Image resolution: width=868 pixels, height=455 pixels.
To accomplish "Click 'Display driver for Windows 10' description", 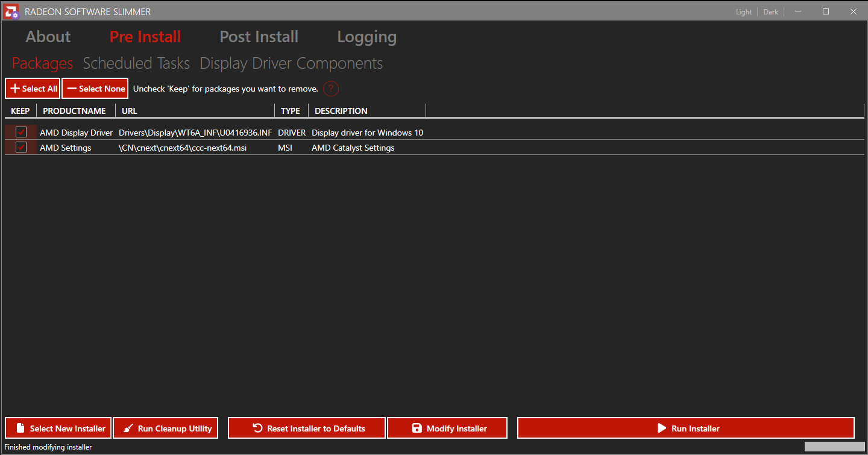I will pyautogui.click(x=368, y=133).
